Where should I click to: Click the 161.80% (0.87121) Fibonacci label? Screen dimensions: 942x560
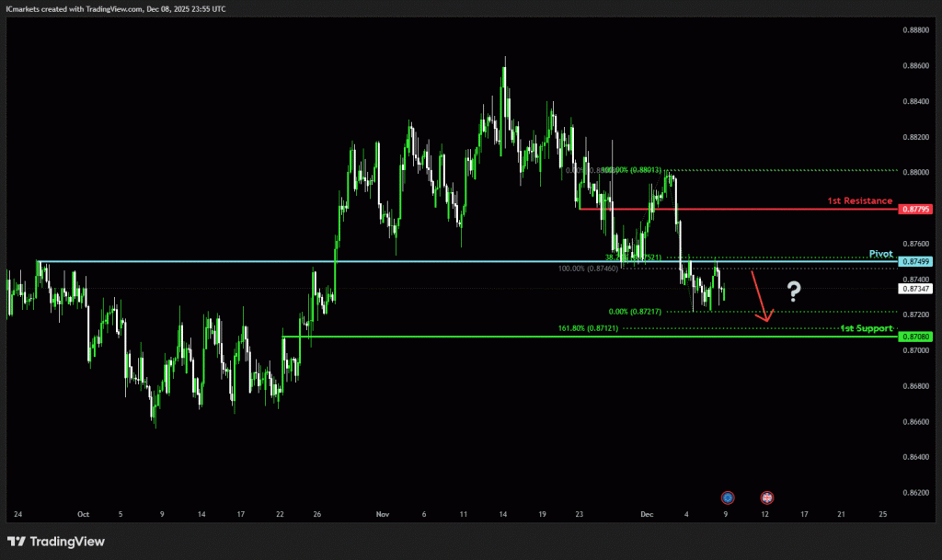click(x=589, y=328)
